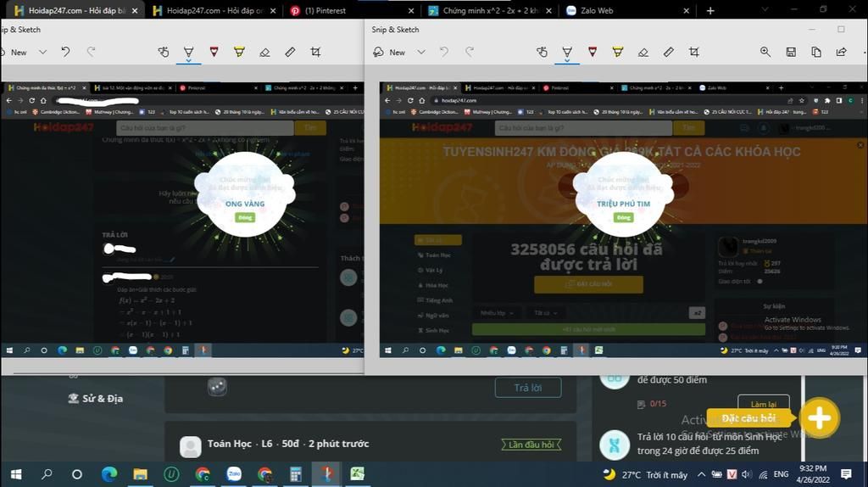The height and width of the screenshot is (487, 868).
Task: Click the Đặt câu hỏi label
Action: [x=748, y=418]
